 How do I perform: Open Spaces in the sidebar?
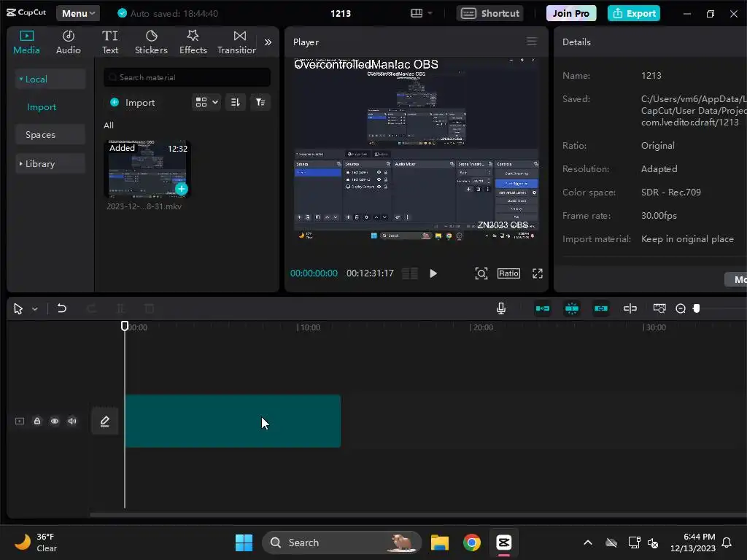[50, 135]
